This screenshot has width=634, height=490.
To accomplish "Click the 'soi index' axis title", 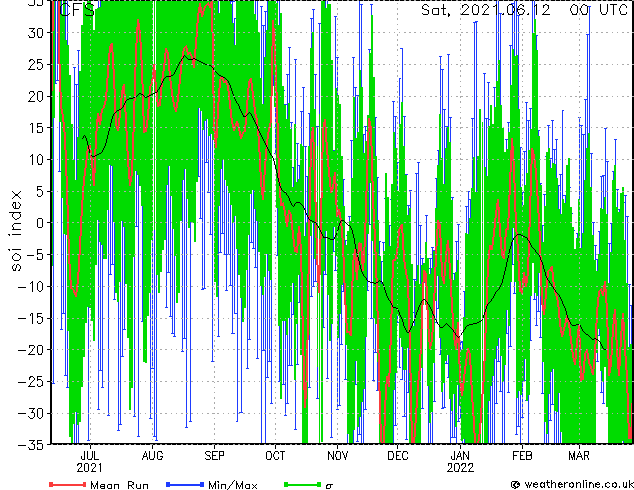I will click(x=16, y=231).
